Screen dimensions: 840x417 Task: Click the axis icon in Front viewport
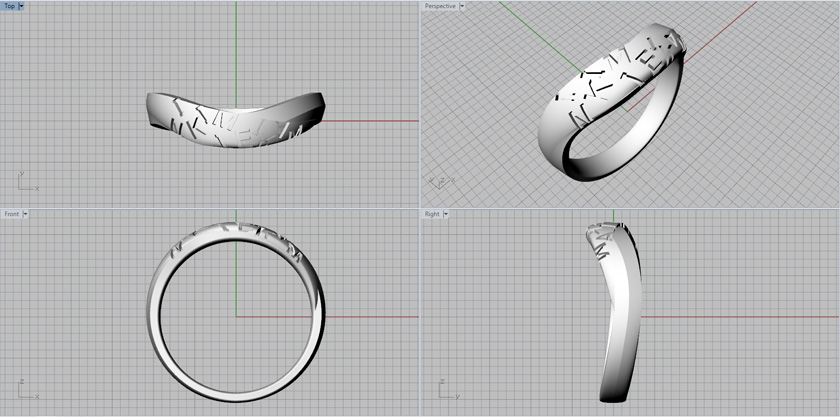coord(25,389)
